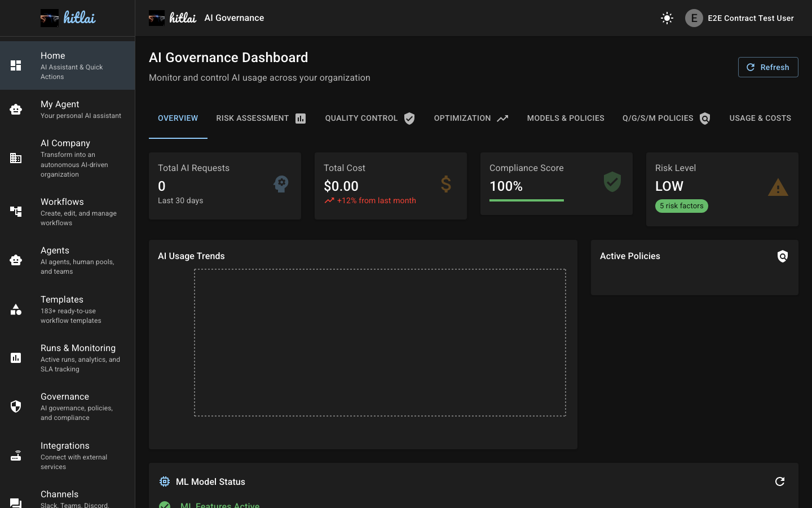Viewport: 812px width, 508px height.
Task: Reload ML Model Status with its refresh icon
Action: (780, 481)
